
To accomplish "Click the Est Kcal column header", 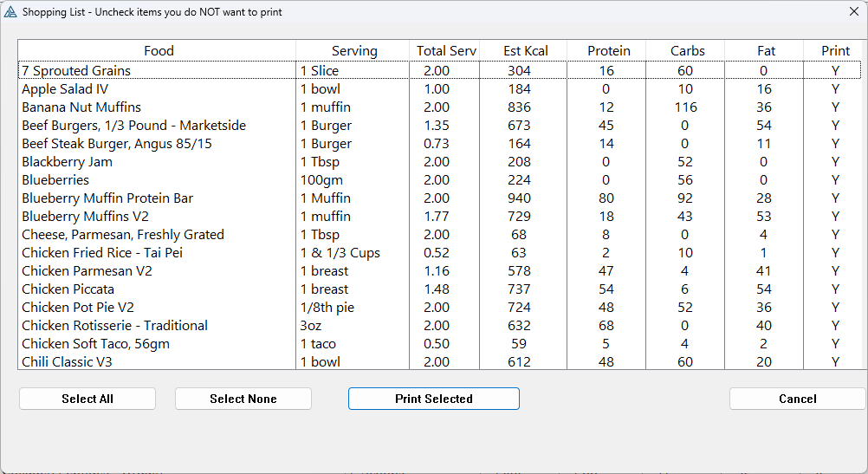I will [525, 51].
